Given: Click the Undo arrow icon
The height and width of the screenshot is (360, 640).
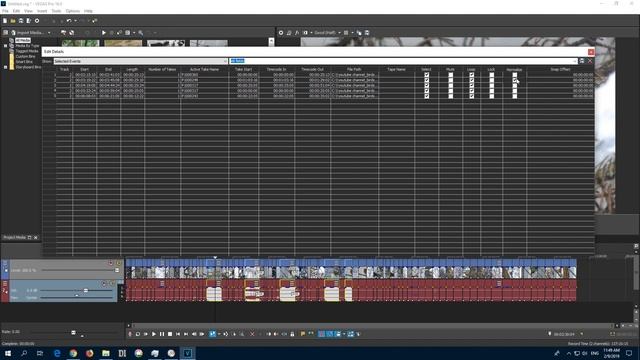Looking at the screenshot, I should [69, 21].
